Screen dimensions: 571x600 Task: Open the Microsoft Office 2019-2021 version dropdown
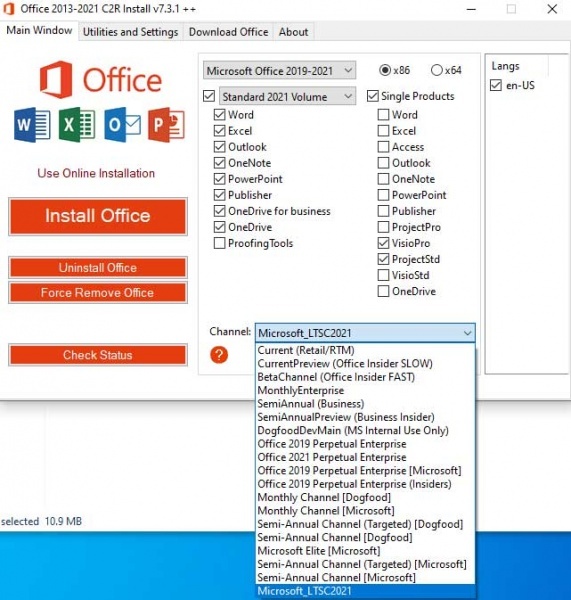[x=279, y=70]
